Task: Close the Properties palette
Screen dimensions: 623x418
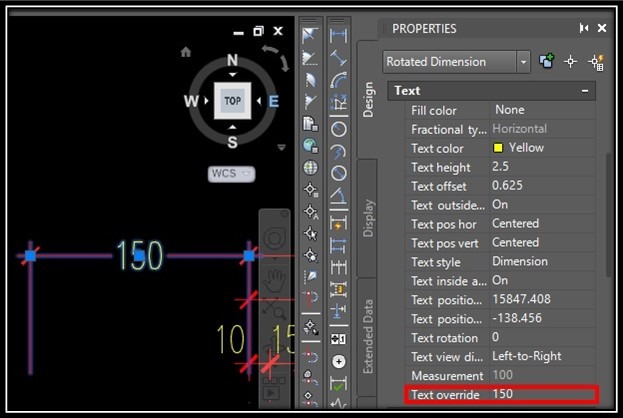Action: [602, 28]
